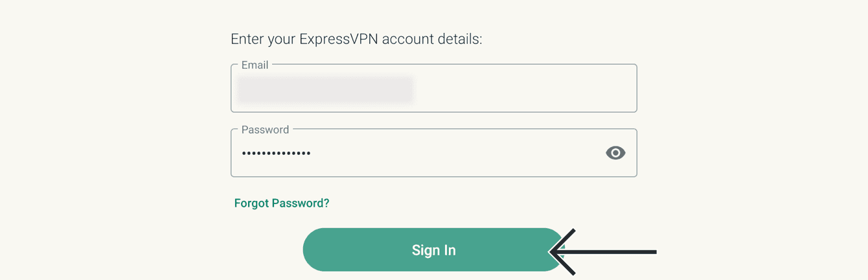Screen dimensions: 868x280
Task: Click the left rounded end of Sign In
Action: (x=316, y=250)
